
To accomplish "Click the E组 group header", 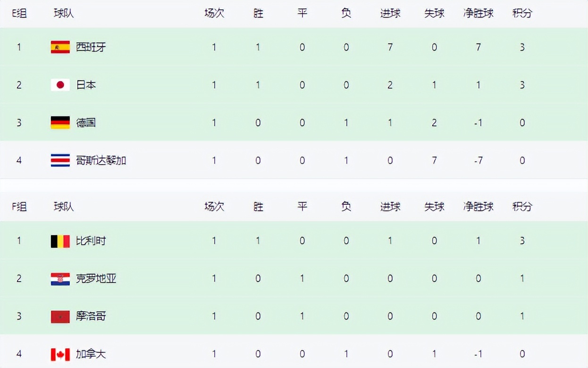I will click(19, 14).
